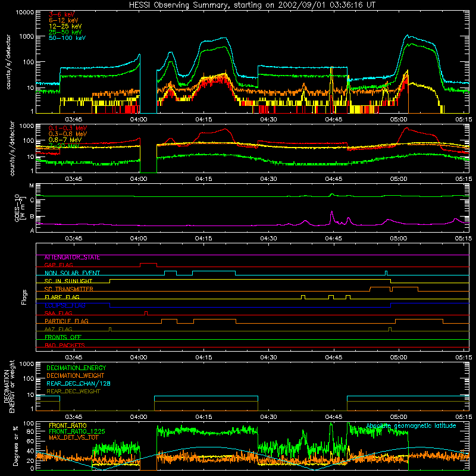Click the top panel counts/s/detector axis label
The height and width of the screenshot is (476, 476).
pos(8,62)
